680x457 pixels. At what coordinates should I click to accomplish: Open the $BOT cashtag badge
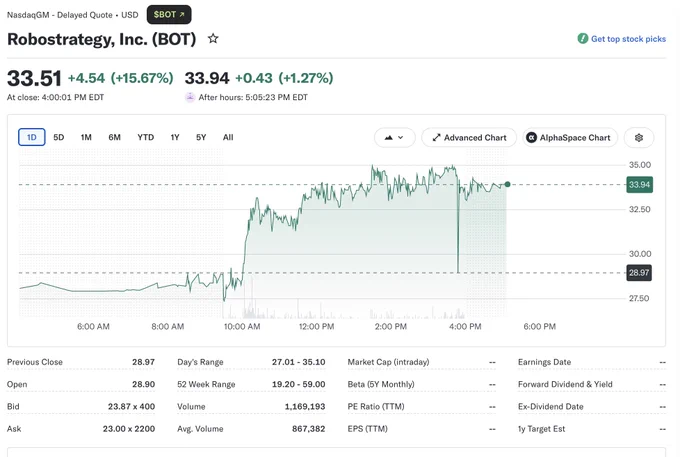coord(169,14)
